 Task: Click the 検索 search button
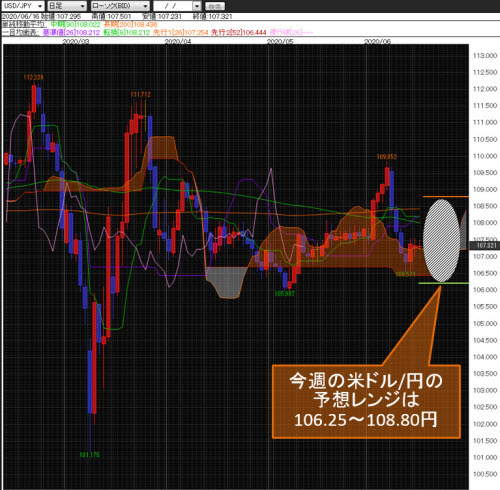point(215,6)
